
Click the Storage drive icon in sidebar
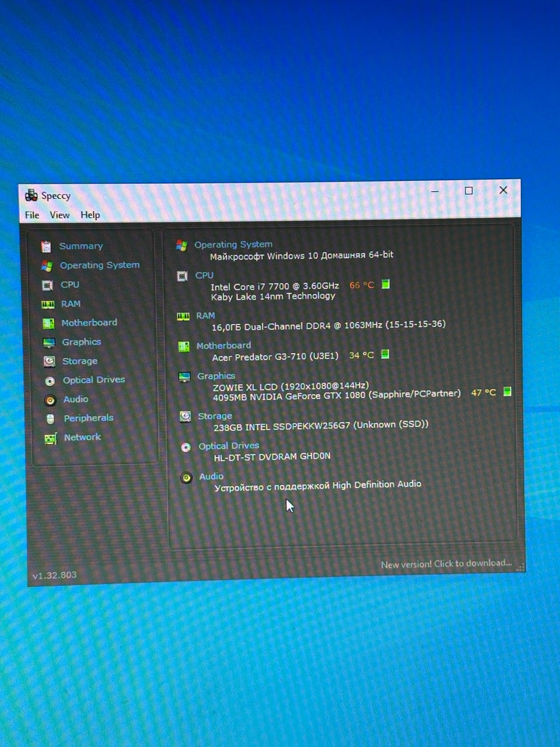[50, 362]
